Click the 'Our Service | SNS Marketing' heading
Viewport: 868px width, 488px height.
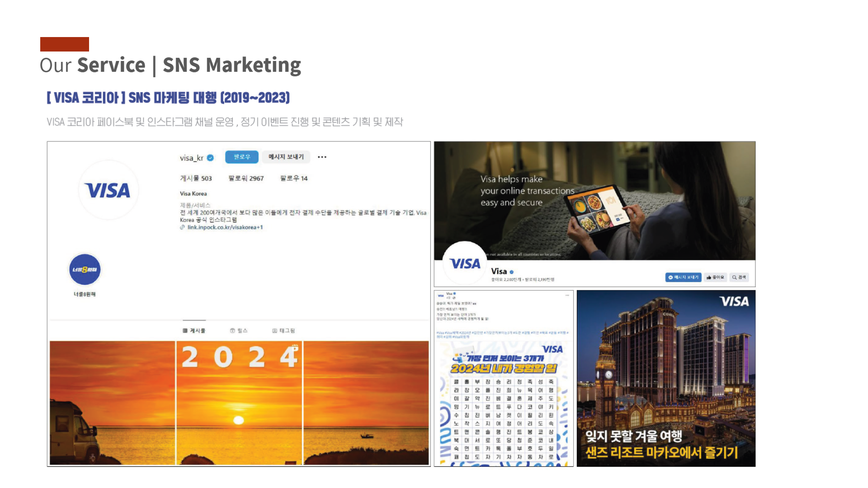point(170,65)
